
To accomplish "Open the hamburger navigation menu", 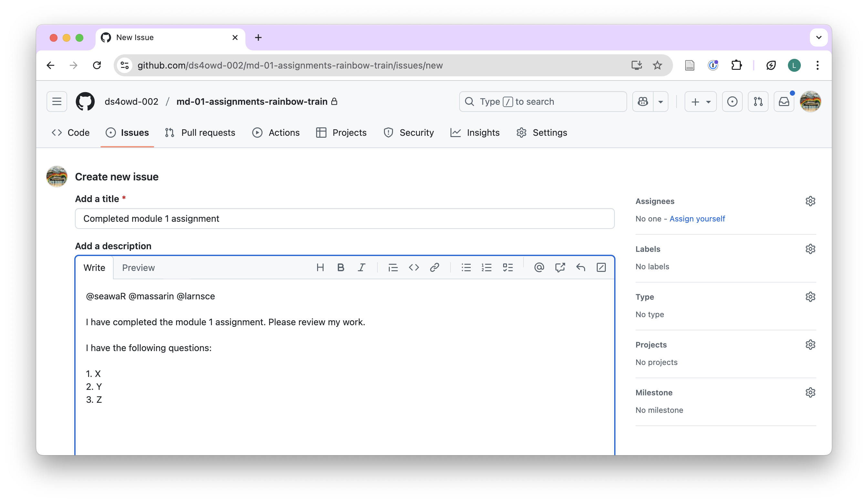I will click(x=57, y=102).
